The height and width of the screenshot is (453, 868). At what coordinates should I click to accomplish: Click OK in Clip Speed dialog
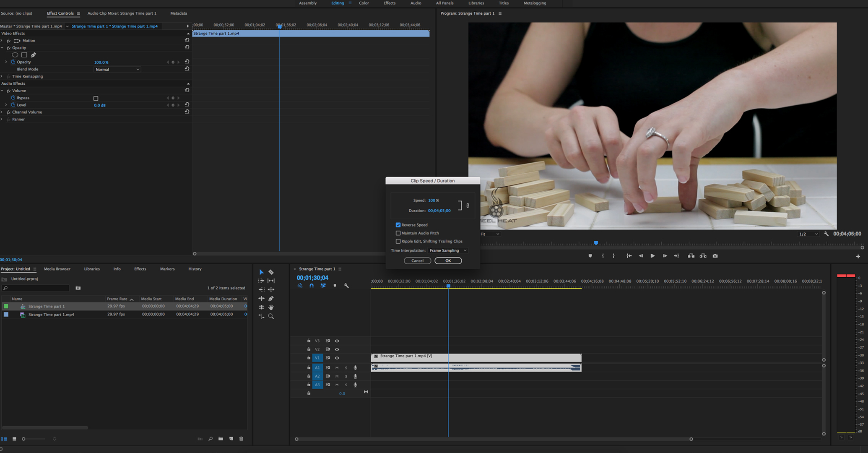(x=448, y=260)
